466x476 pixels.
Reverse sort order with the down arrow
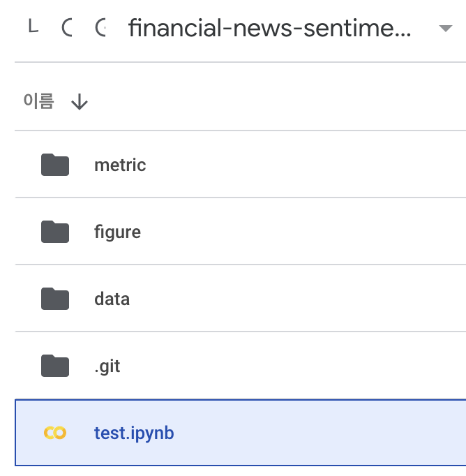[x=80, y=102]
